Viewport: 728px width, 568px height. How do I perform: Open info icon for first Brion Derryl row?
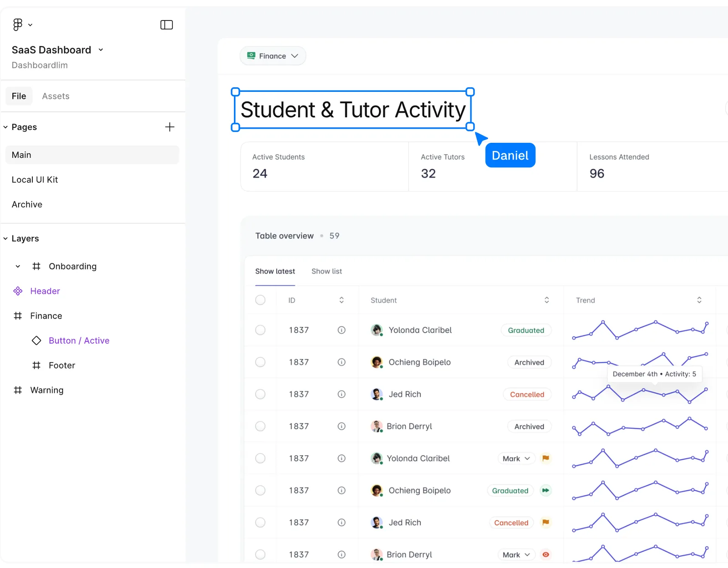coord(341,426)
